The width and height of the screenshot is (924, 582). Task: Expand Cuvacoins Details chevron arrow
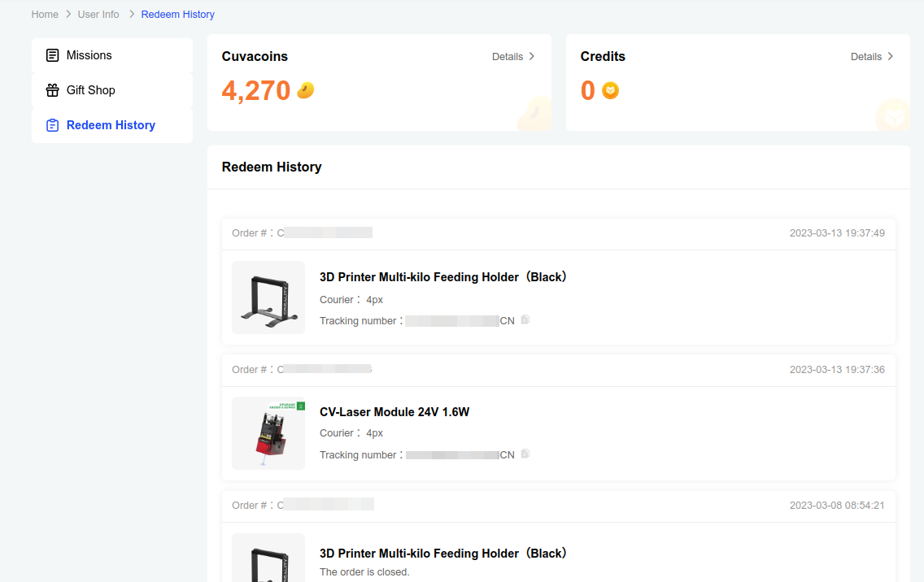click(532, 56)
